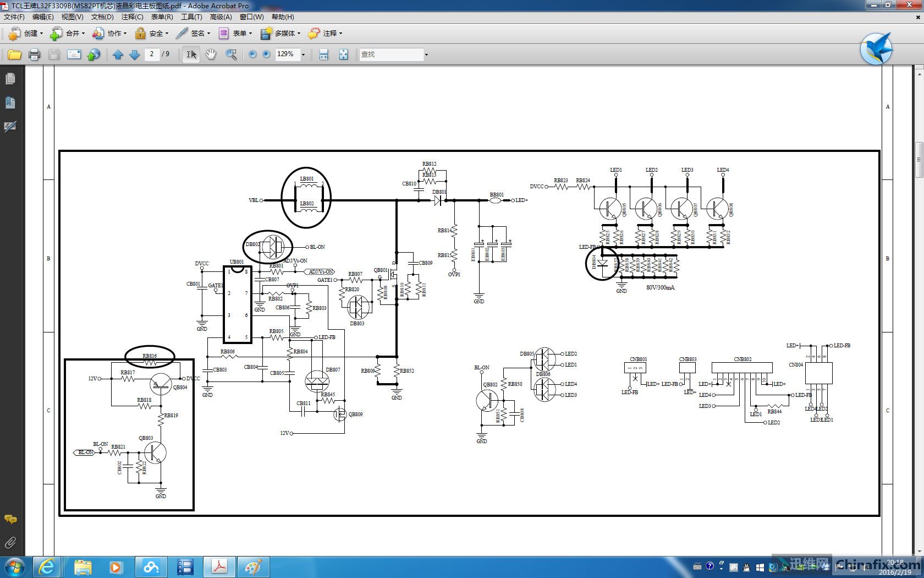Open the Pages thumbnails panel
This screenshot has height=578, width=924.
point(10,79)
